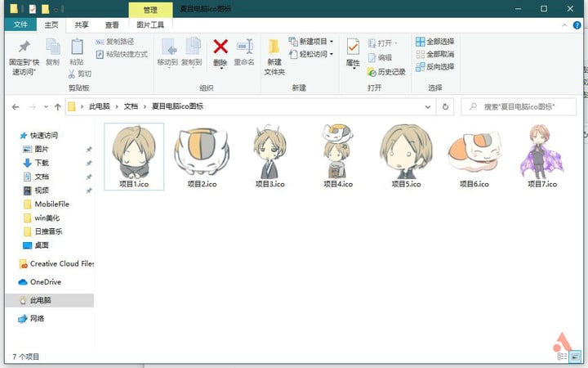The height and width of the screenshot is (368, 588).
Task: Click the forward navigation arrow
Action: (x=32, y=107)
